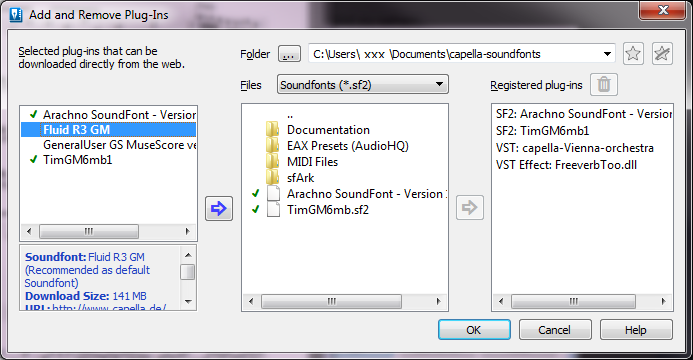Select VST Effect: FreeverbToo.dll entry
This screenshot has width=693, height=360.
(566, 165)
